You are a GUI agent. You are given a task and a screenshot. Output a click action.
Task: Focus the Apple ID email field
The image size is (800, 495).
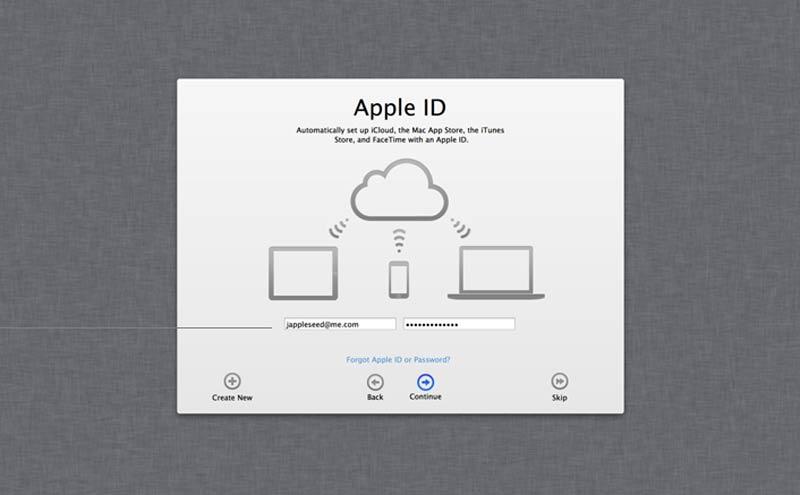pos(340,324)
